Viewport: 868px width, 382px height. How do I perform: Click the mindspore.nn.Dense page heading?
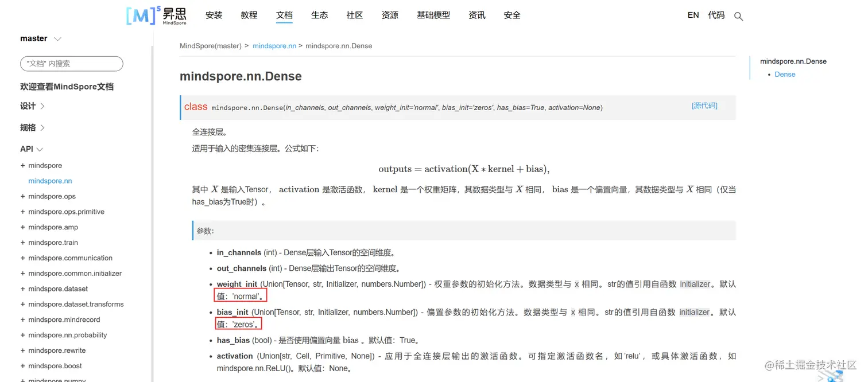241,76
